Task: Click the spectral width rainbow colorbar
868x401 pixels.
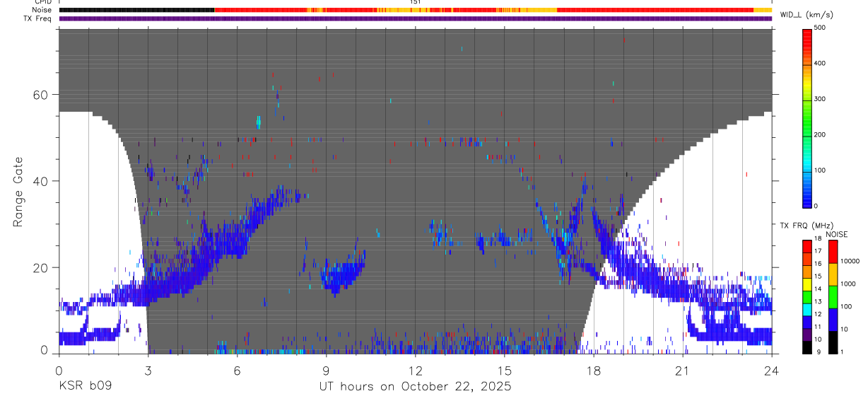Action: click(808, 118)
